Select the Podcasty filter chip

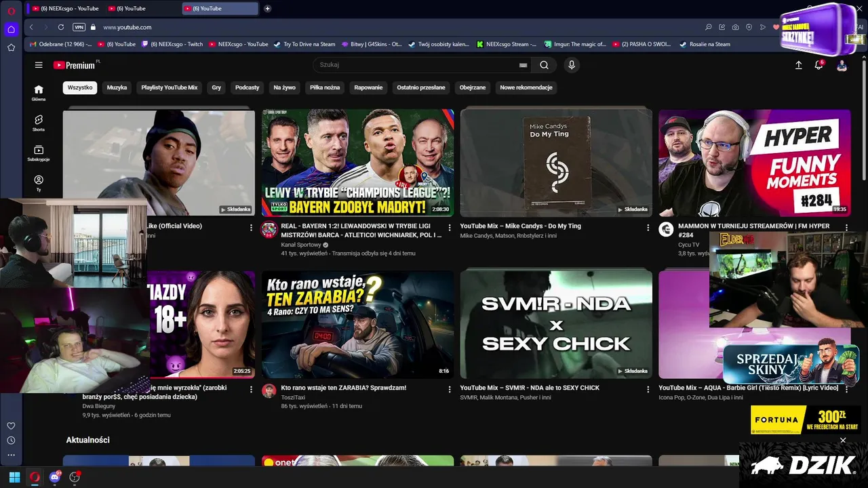coord(247,87)
